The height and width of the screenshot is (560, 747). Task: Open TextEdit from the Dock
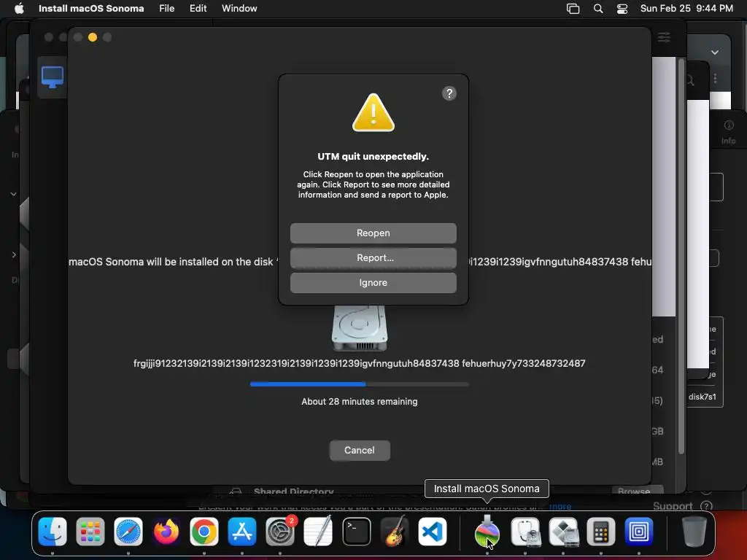pos(318,532)
